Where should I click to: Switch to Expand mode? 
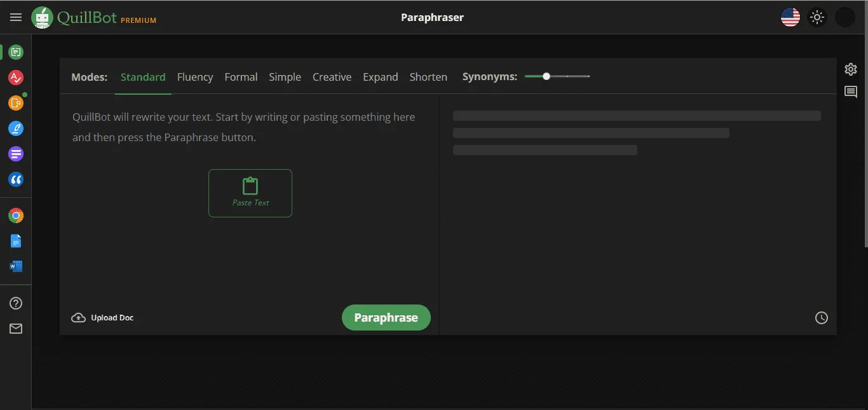(x=381, y=77)
